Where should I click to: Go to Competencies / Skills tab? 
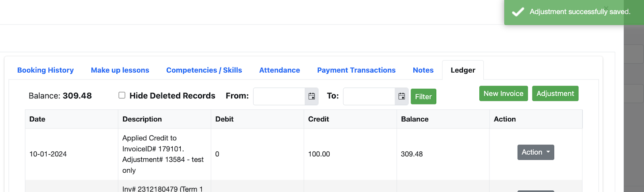tap(204, 70)
